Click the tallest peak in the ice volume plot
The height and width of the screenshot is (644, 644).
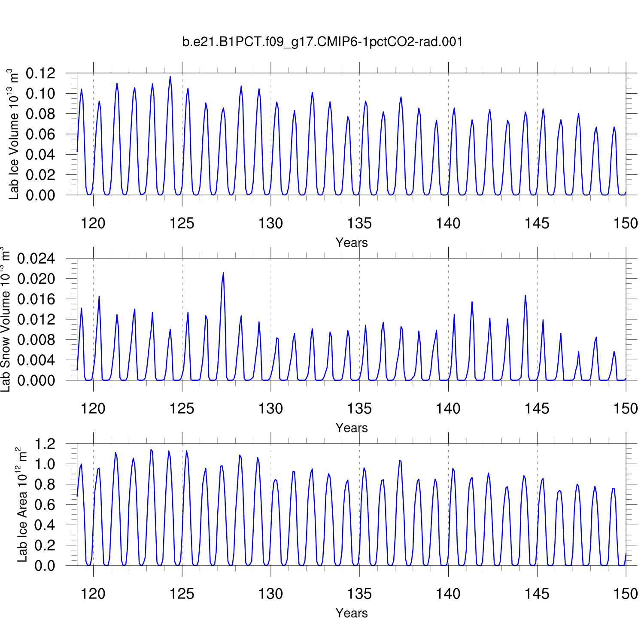tap(170, 77)
